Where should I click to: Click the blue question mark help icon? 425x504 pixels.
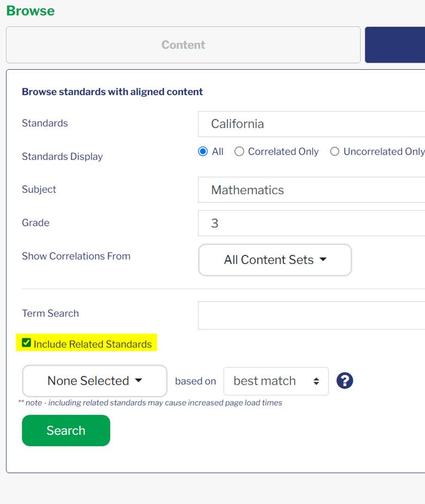tap(344, 380)
